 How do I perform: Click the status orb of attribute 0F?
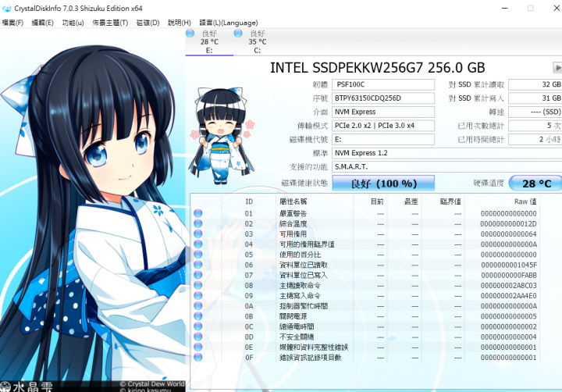click(x=197, y=357)
